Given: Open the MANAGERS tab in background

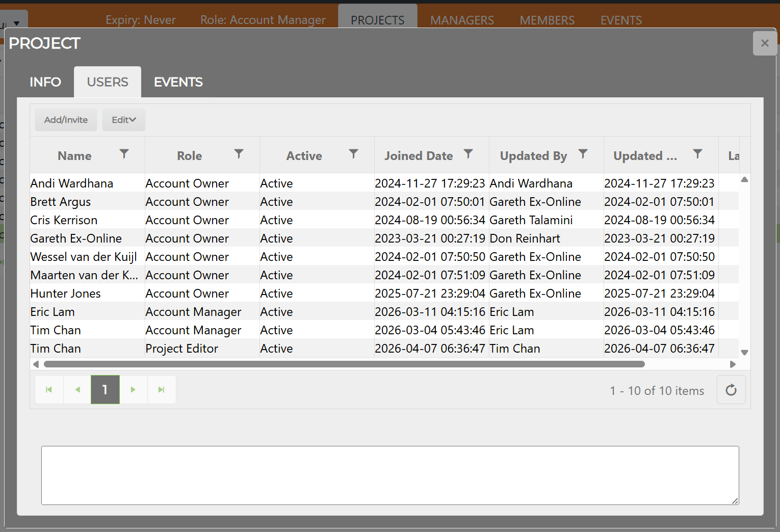Looking at the screenshot, I should click(x=462, y=20).
